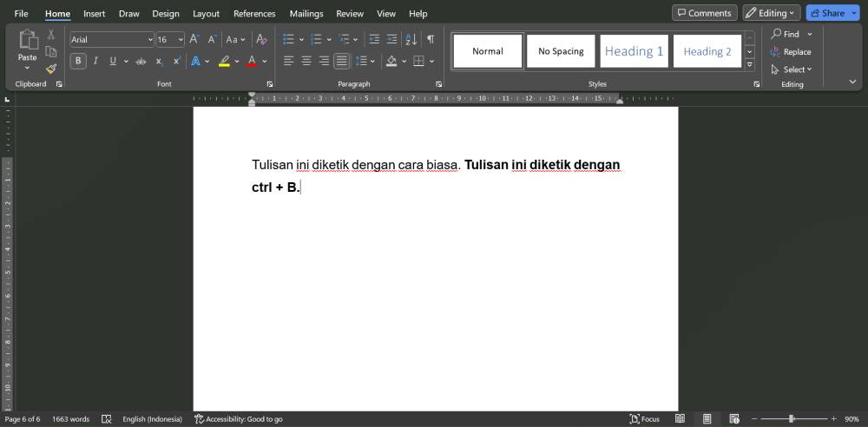Toggle Bold formatting off
Viewport: 868px width, 427px height.
pyautogui.click(x=78, y=61)
